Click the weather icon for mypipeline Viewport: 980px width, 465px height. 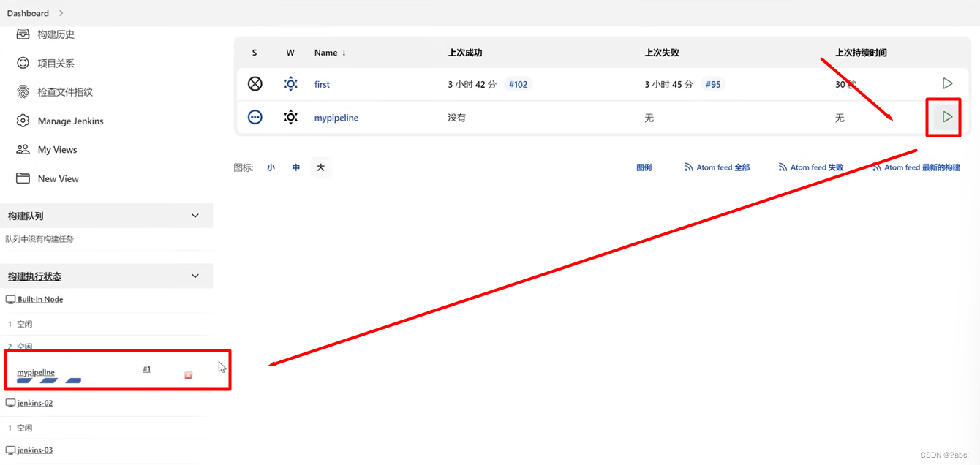[x=290, y=117]
